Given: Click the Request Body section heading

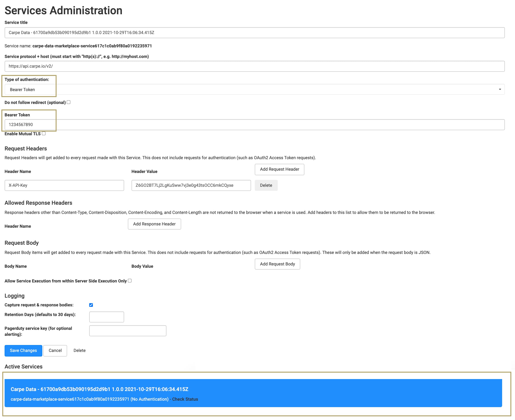Looking at the screenshot, I should tap(22, 243).
